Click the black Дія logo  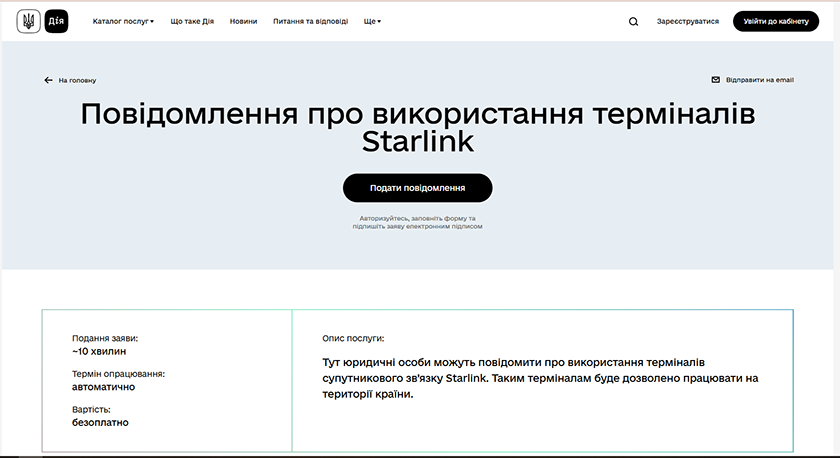pos(56,21)
